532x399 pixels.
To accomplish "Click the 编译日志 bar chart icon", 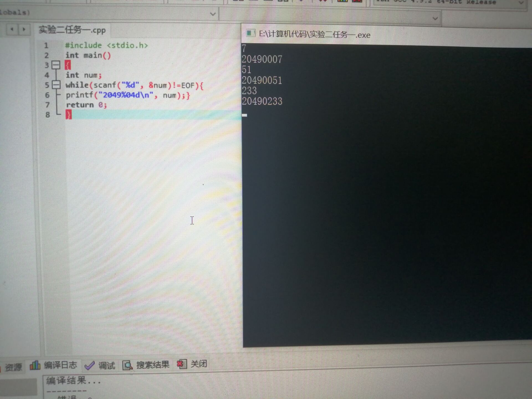I will (35, 365).
